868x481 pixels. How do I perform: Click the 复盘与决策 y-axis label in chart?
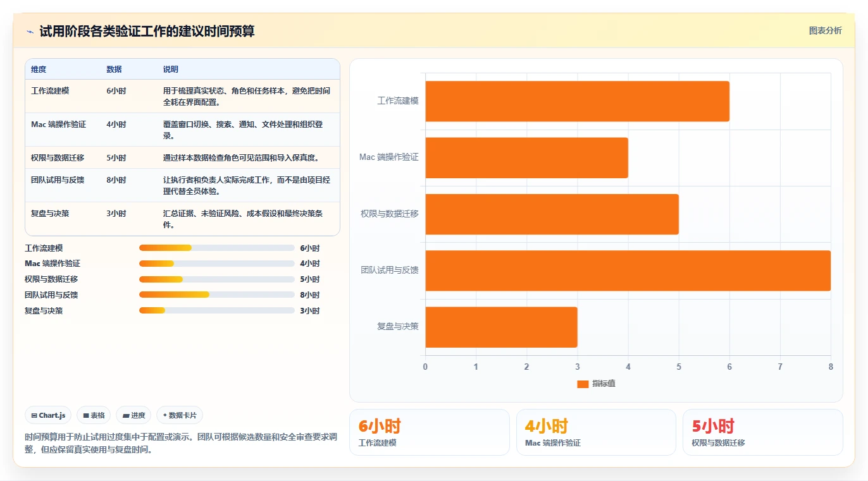point(398,326)
